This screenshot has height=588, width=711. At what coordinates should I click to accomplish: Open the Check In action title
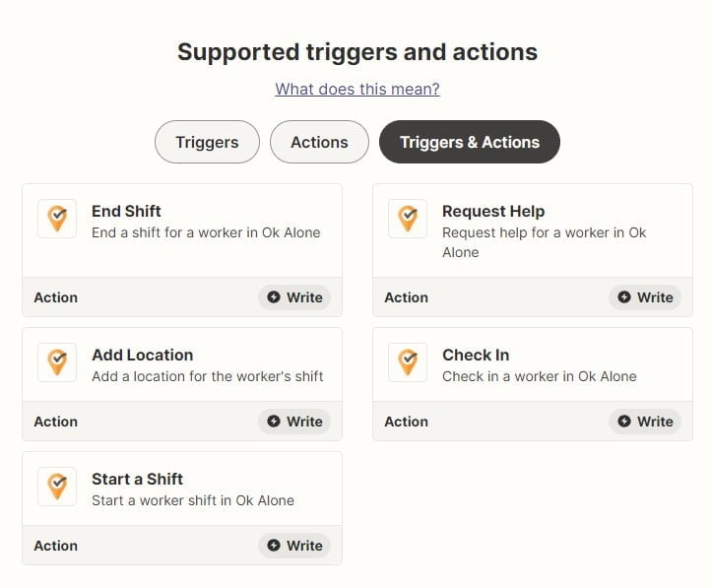click(x=476, y=355)
